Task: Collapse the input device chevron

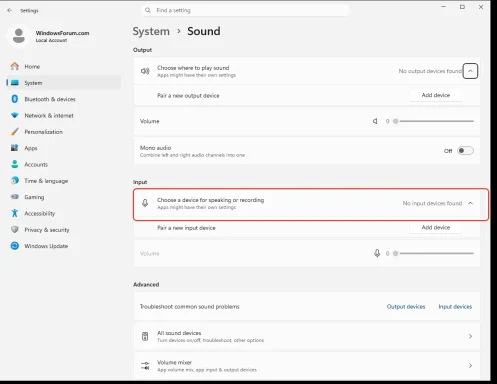Action: click(x=470, y=203)
